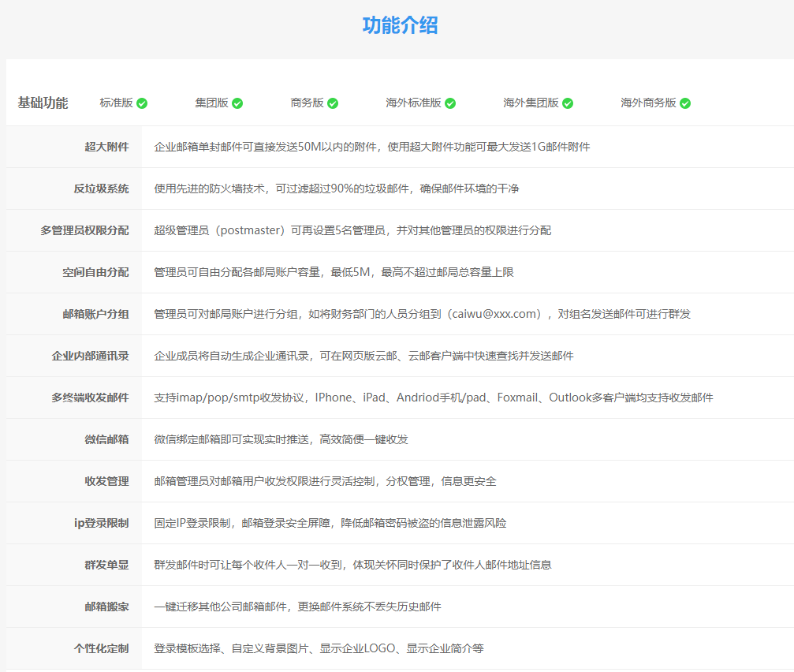The image size is (794, 672).
Task: Click the 多终端收发邮件 description text
Action: [433, 398]
